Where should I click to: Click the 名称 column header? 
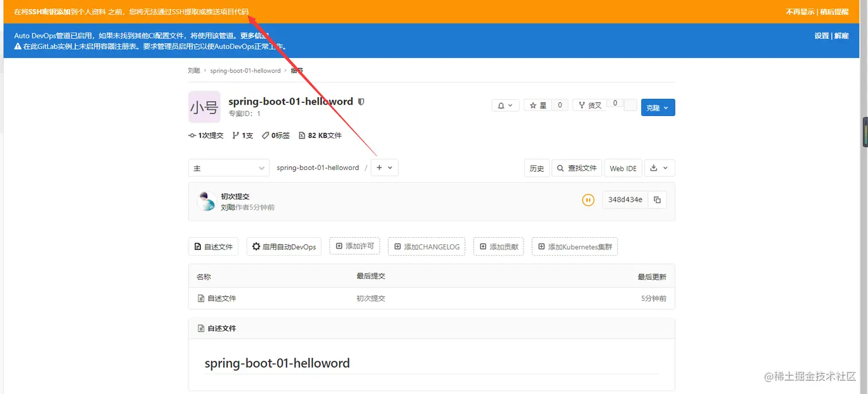[x=204, y=277]
